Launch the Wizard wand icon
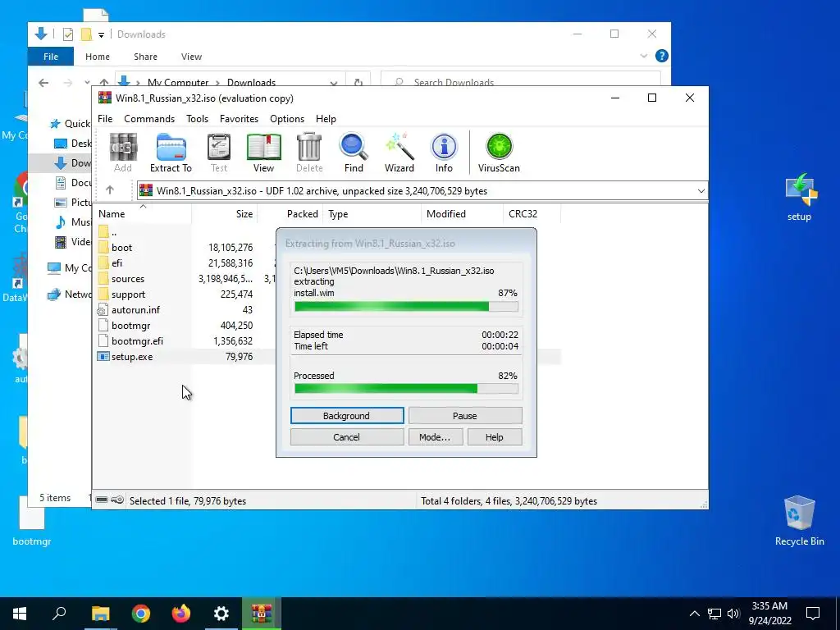The image size is (840, 630). coord(399,153)
